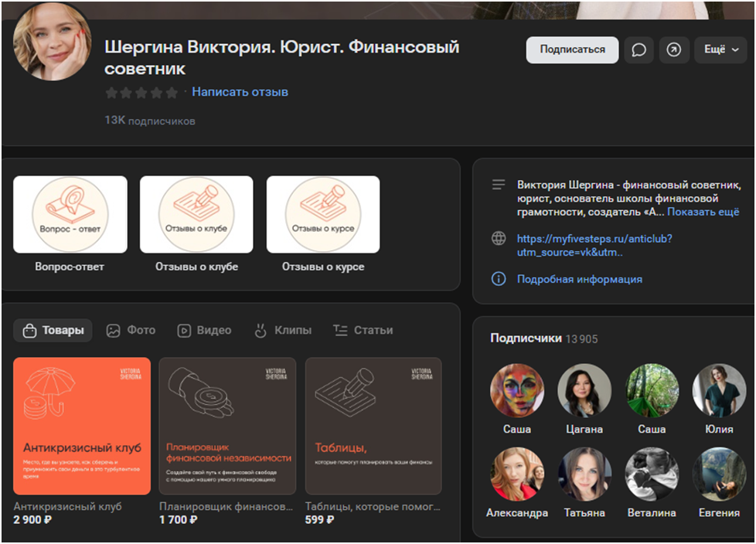Click the shopping bag icon in Товары
Screen dimensions: 756x544
pos(29,331)
